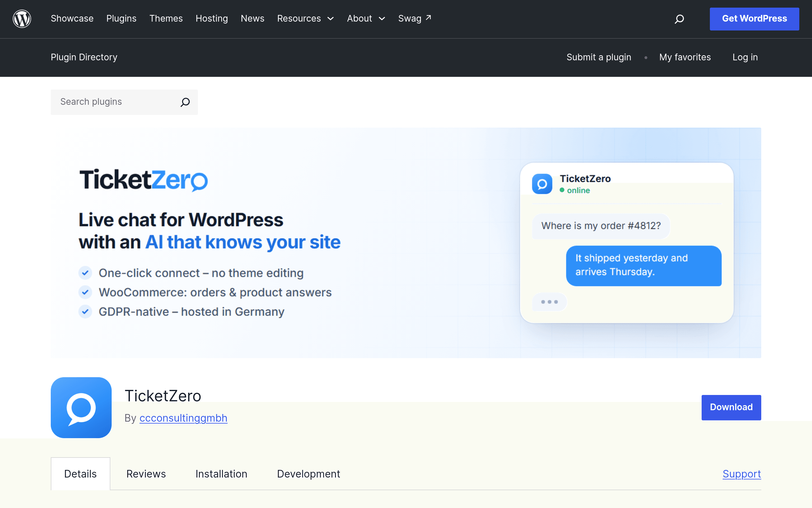Click the TicketZero banner image
This screenshot has height=508, width=812.
[x=406, y=243]
